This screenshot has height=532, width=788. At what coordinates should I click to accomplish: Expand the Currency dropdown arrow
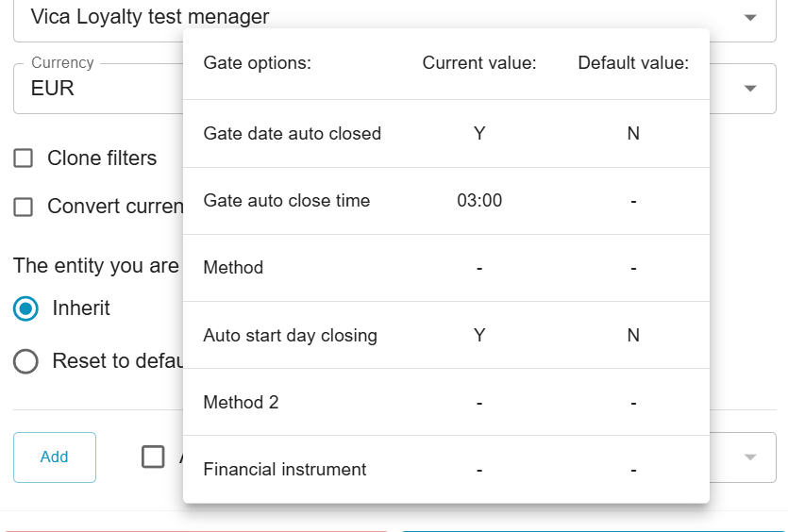[750, 89]
